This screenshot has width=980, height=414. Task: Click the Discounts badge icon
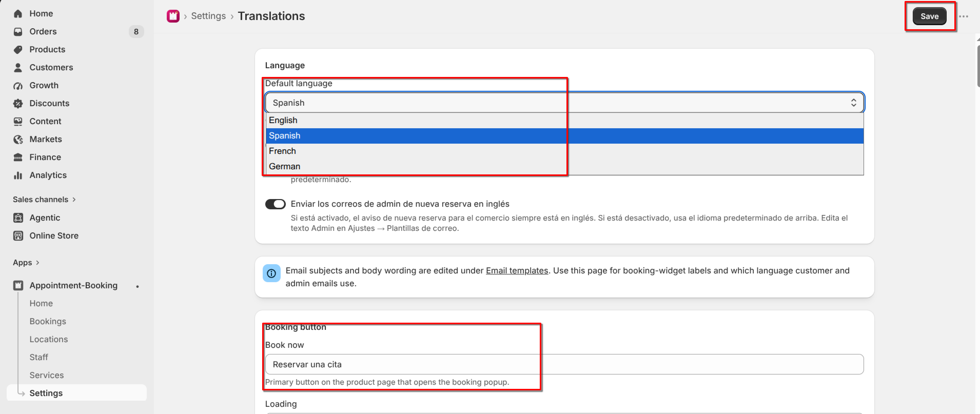(x=18, y=103)
